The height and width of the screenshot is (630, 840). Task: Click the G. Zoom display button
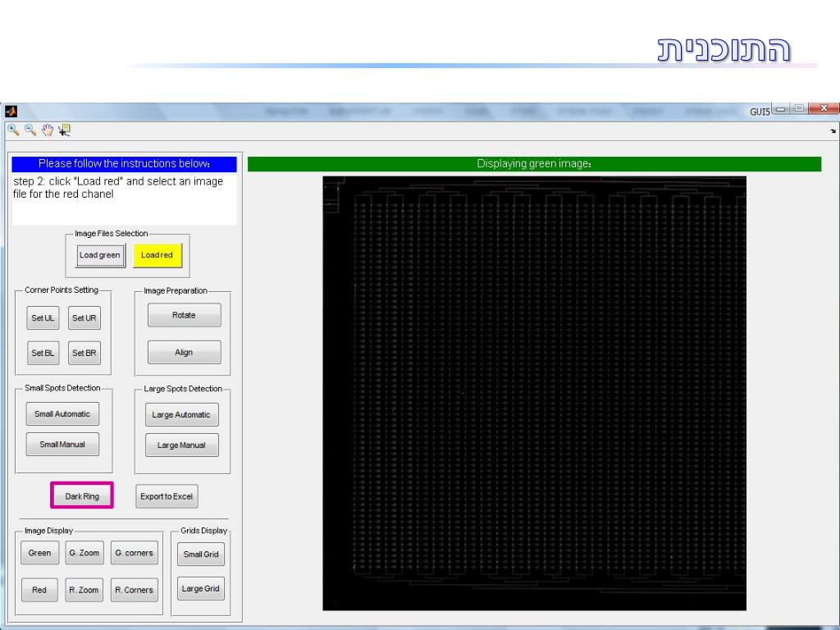pyautogui.click(x=84, y=553)
